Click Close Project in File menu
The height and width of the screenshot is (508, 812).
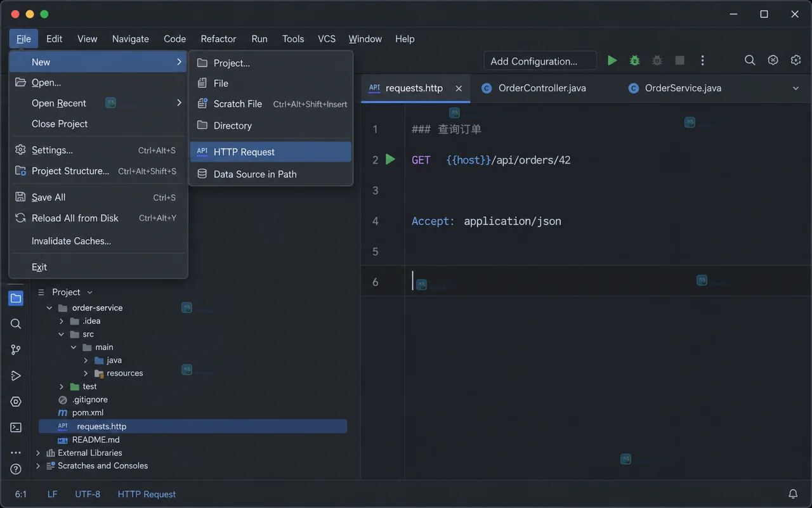click(98, 124)
